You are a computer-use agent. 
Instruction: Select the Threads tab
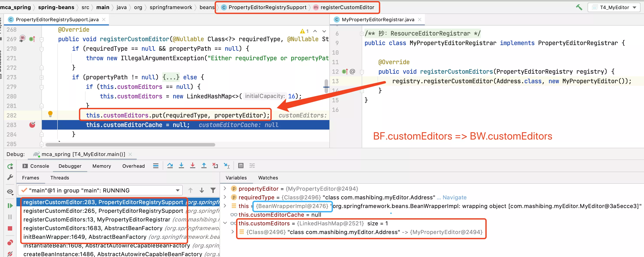point(59,177)
